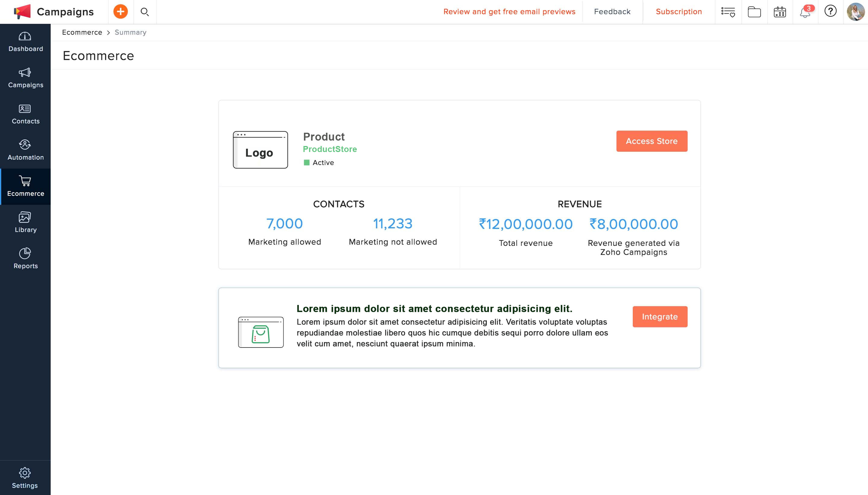
Task: Click the orange plus create button
Action: pyautogui.click(x=121, y=11)
